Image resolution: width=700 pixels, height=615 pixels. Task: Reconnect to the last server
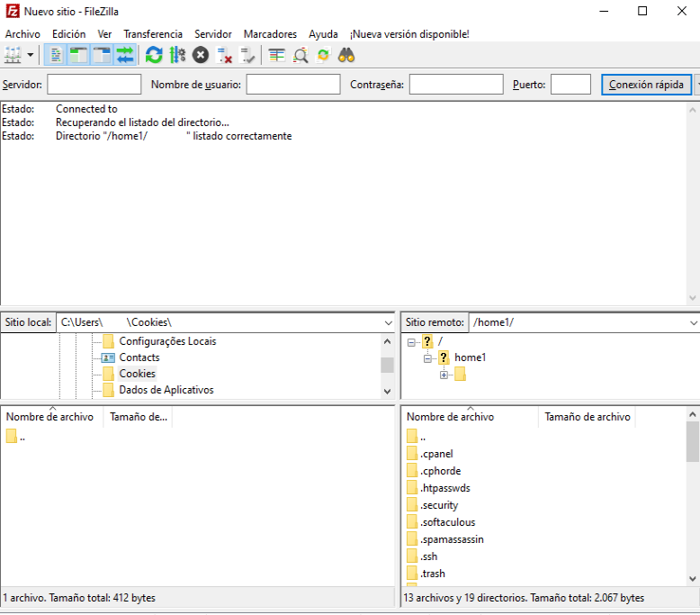click(247, 56)
